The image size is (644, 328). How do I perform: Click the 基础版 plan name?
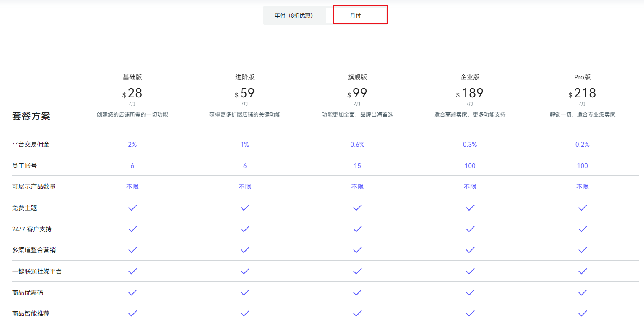pos(132,77)
